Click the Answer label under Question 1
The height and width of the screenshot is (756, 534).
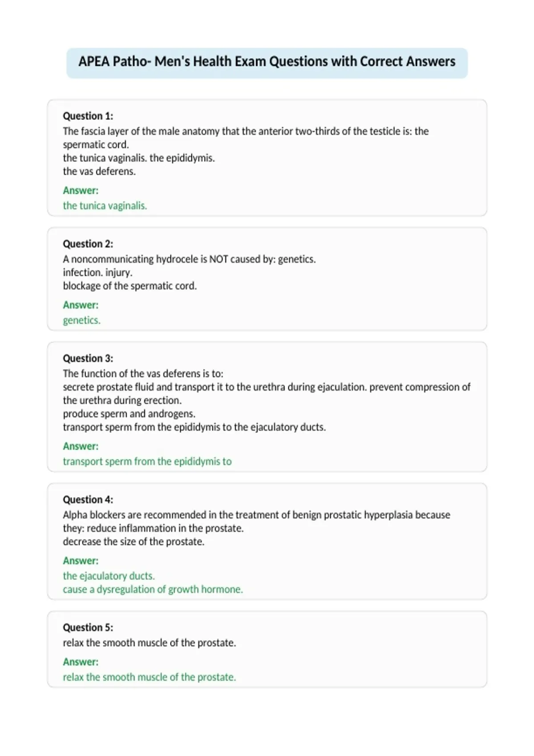point(81,190)
